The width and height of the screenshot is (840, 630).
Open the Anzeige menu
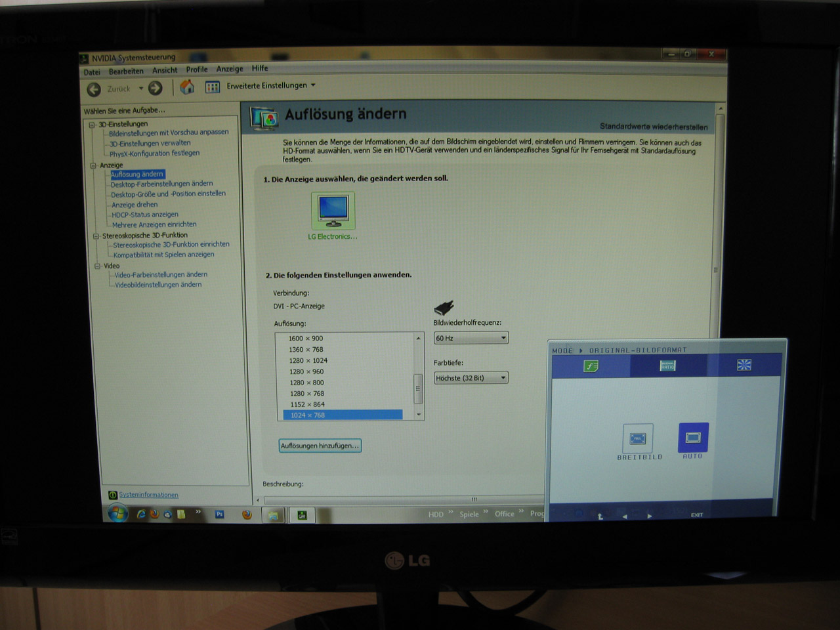(x=230, y=69)
